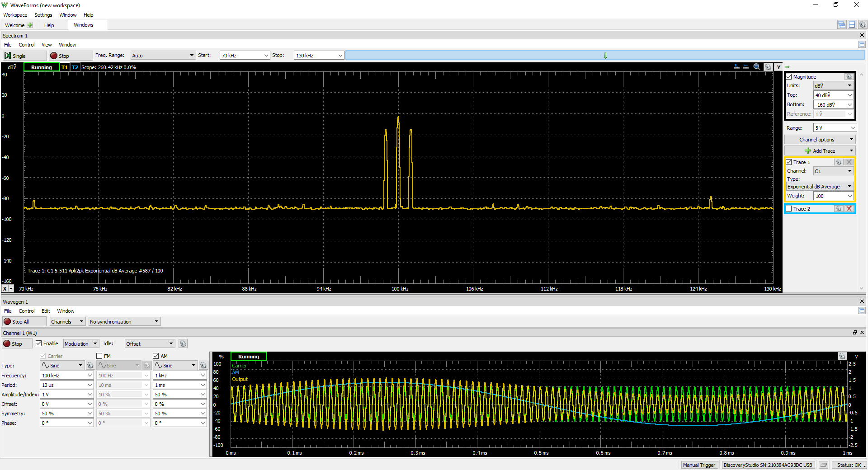Open gear options next to Idle Offset
Viewport: 868px width, 470px height.
[x=183, y=344]
